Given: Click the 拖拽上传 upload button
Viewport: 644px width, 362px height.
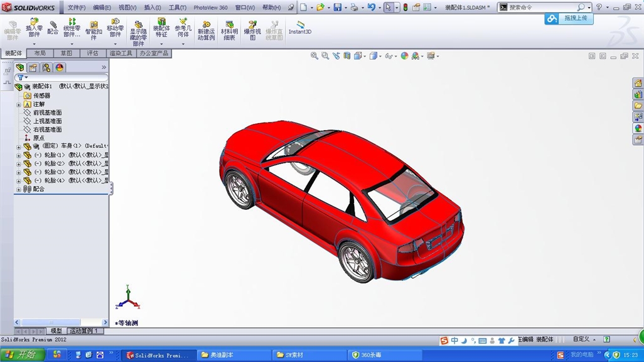Looking at the screenshot, I should (569, 18).
